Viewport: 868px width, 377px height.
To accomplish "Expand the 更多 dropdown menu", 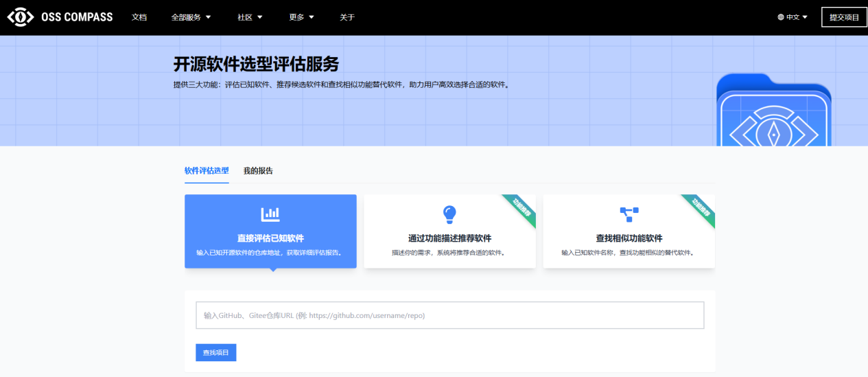I will click(x=301, y=17).
